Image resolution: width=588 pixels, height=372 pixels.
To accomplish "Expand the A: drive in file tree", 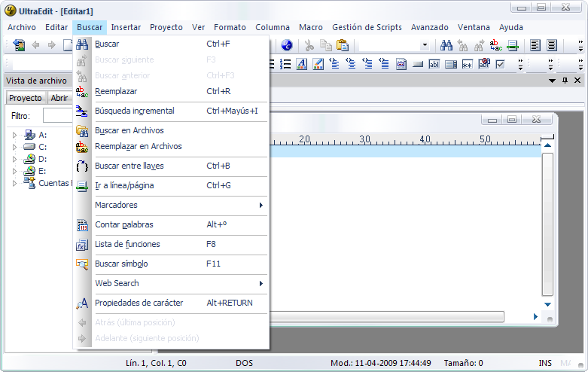I will point(14,135).
